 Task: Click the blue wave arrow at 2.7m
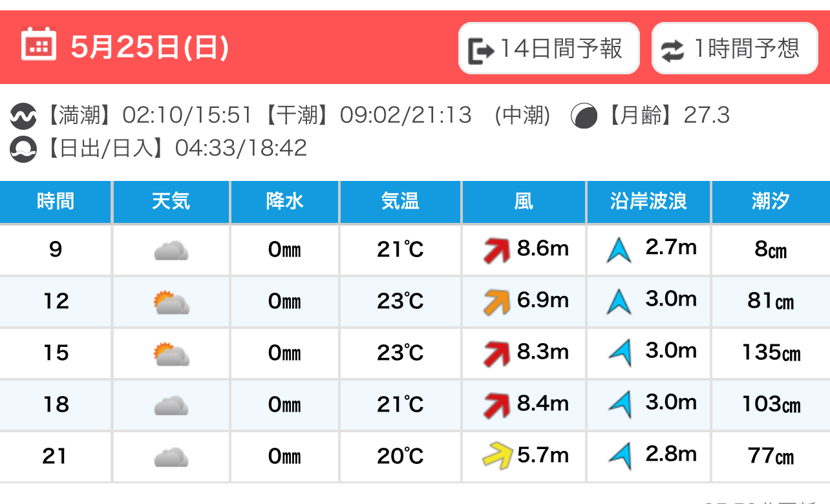(619, 250)
